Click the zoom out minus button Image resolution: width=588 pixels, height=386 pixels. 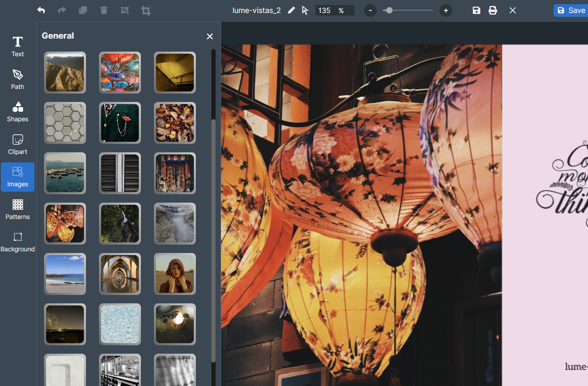point(370,10)
